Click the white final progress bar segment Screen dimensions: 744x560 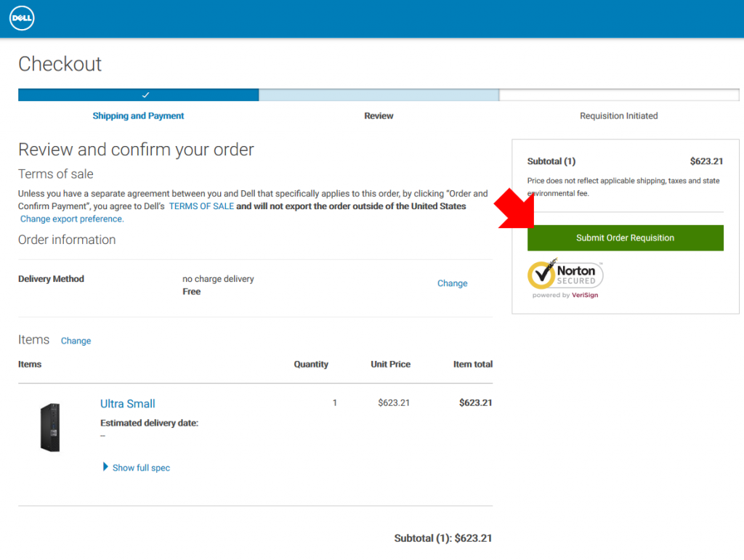pyautogui.click(x=618, y=95)
